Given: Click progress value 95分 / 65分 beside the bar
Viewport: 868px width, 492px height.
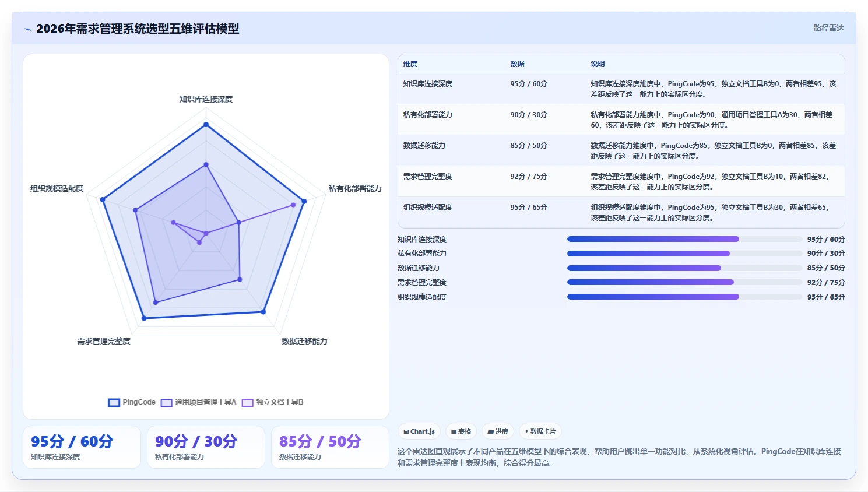Looking at the screenshot, I should [825, 297].
